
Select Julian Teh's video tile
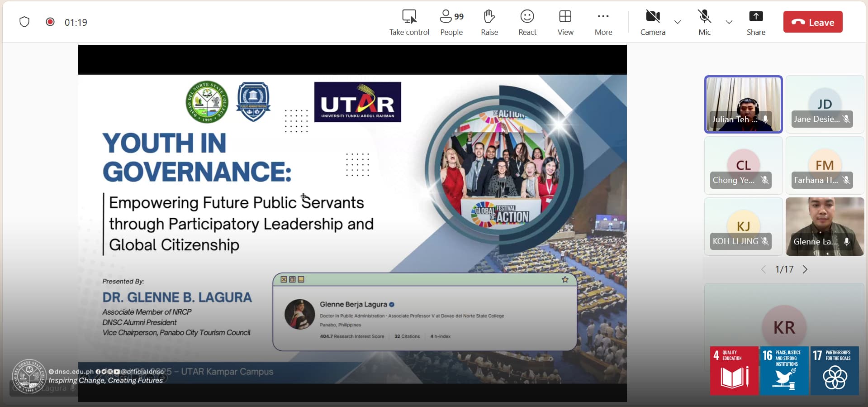[x=743, y=104]
